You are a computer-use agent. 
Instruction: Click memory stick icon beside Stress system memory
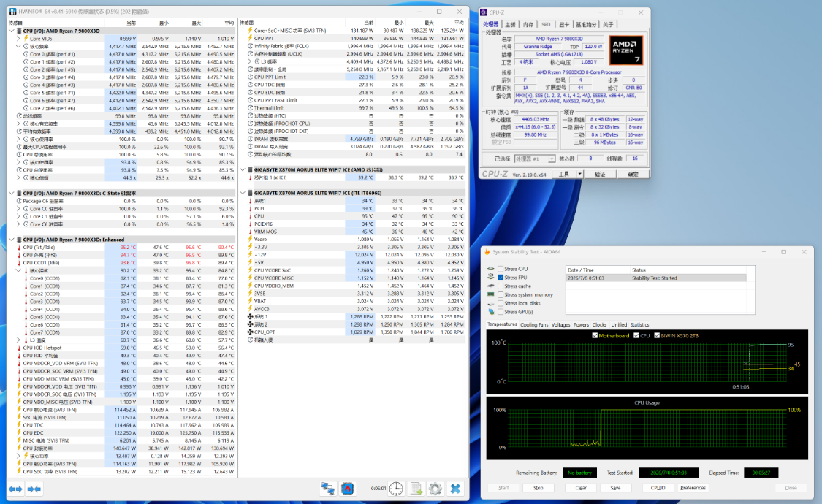point(491,294)
